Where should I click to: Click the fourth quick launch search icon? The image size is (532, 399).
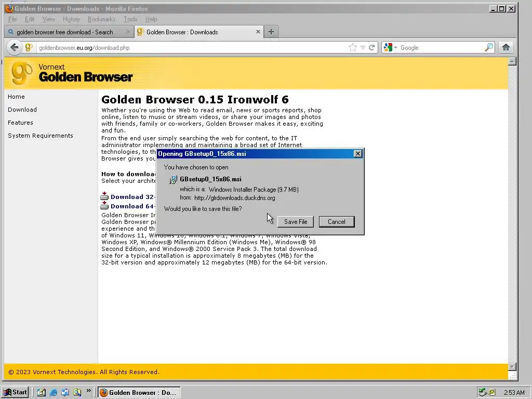click(x=77, y=393)
